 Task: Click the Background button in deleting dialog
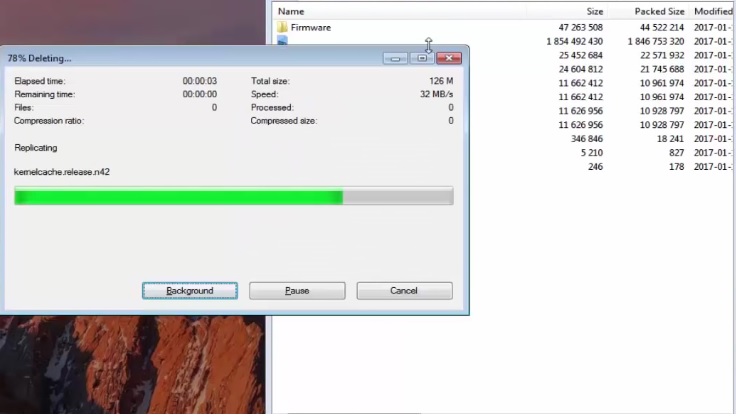coord(190,291)
